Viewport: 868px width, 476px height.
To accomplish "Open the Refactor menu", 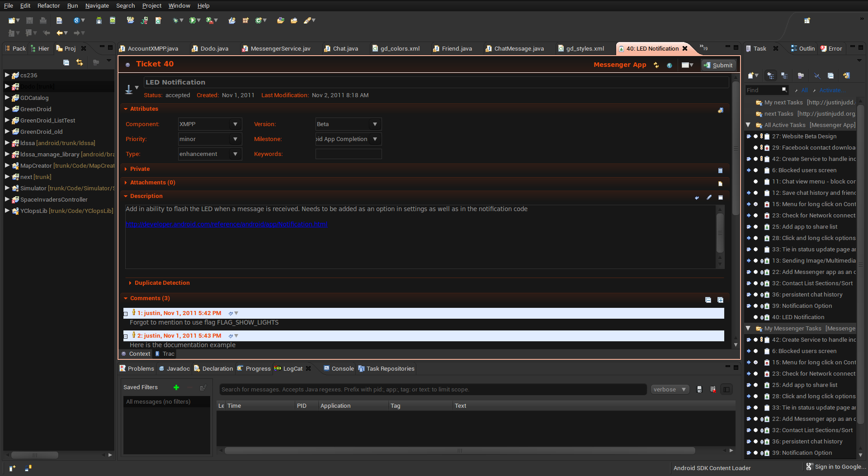I will click(x=48, y=5).
